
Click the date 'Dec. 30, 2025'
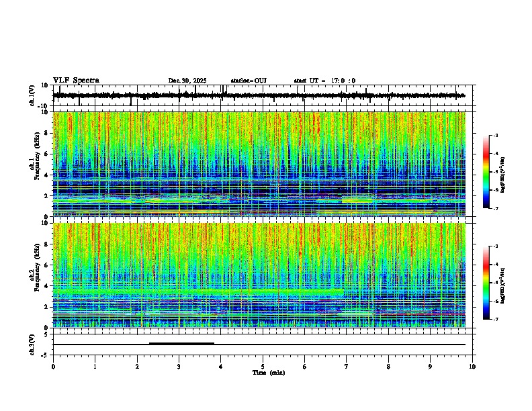tap(187, 81)
